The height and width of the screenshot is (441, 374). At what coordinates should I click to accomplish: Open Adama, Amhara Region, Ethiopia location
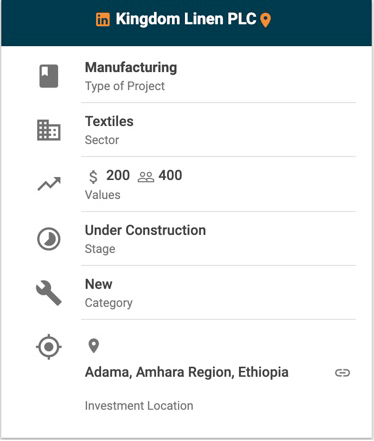[187, 372]
